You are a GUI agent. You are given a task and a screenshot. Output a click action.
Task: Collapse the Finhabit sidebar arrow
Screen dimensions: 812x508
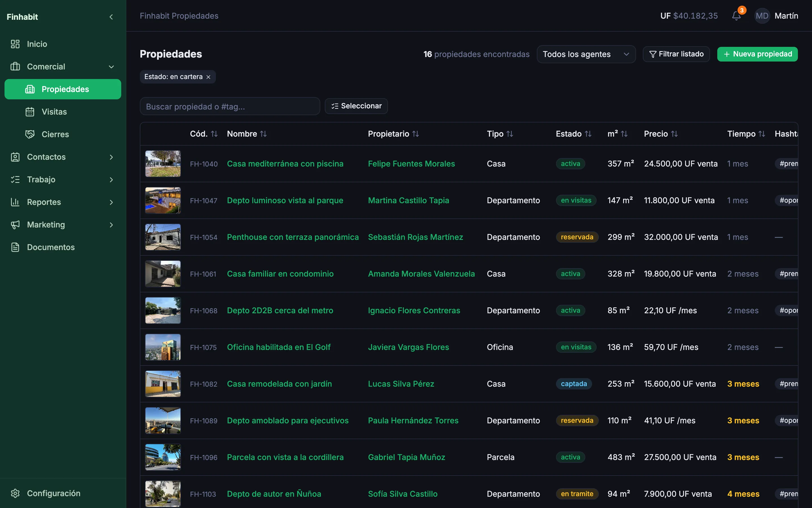111,17
